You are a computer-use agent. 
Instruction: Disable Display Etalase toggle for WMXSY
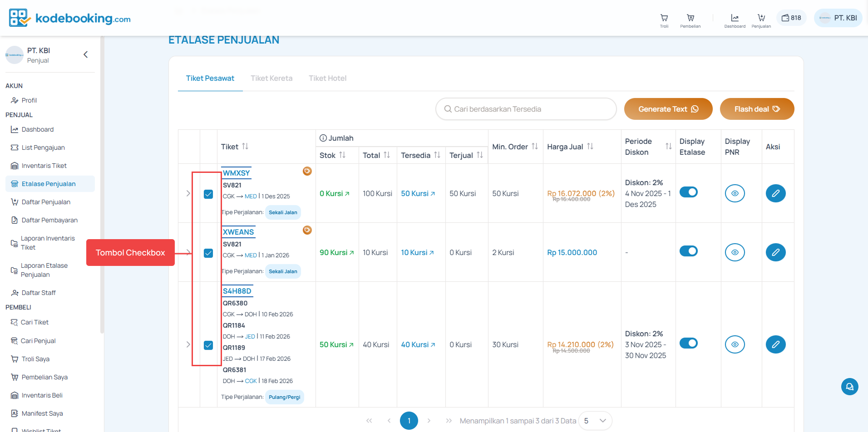[x=689, y=192]
